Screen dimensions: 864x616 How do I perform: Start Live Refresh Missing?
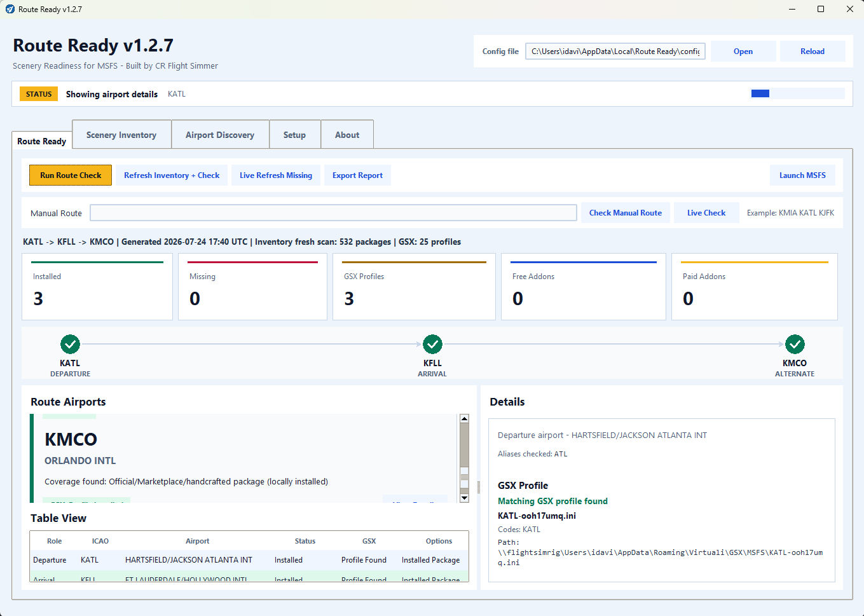tap(276, 175)
